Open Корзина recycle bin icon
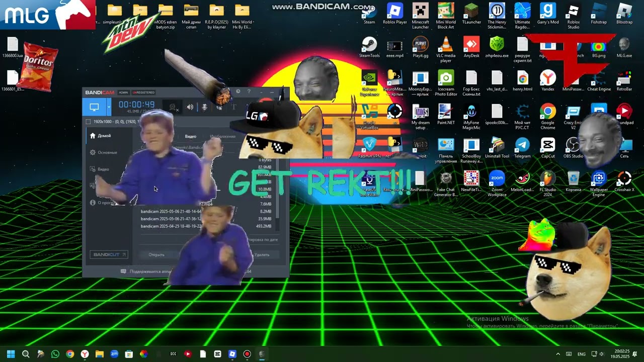This screenshot has width=644, height=362. click(574, 182)
